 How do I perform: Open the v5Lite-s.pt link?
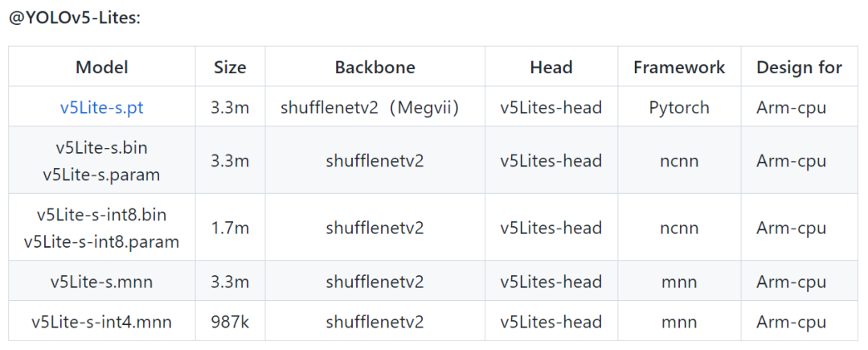click(x=101, y=107)
